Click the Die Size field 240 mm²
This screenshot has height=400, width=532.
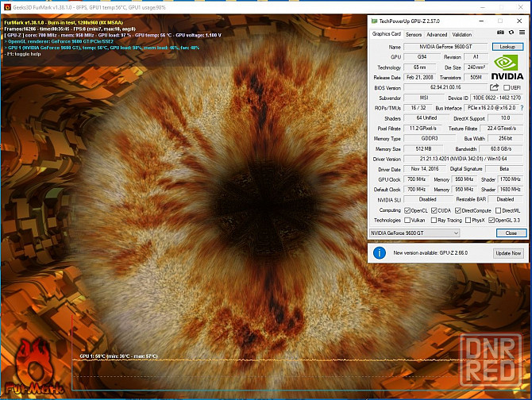476,67
